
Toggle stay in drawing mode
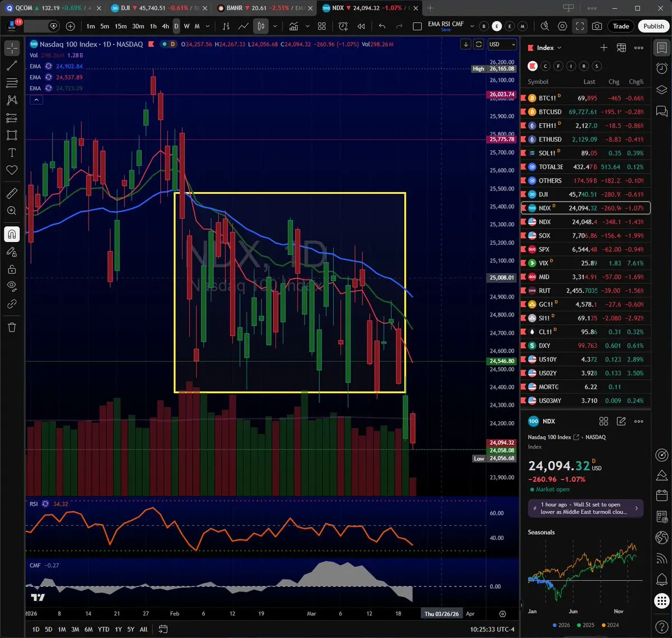(x=12, y=252)
